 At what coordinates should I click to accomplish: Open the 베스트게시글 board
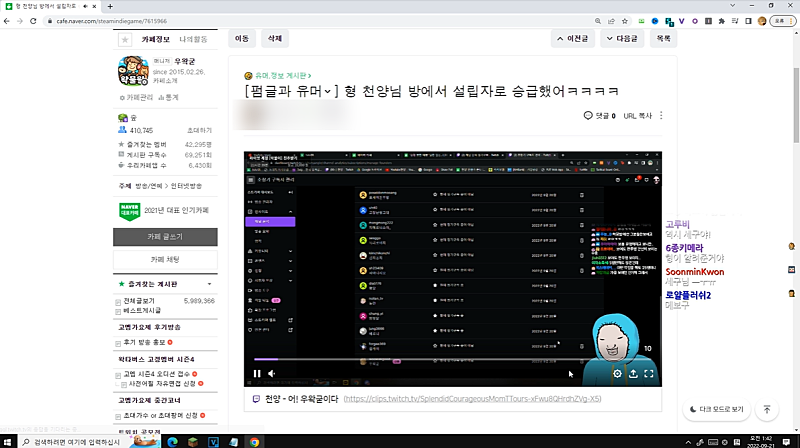pyautogui.click(x=142, y=311)
